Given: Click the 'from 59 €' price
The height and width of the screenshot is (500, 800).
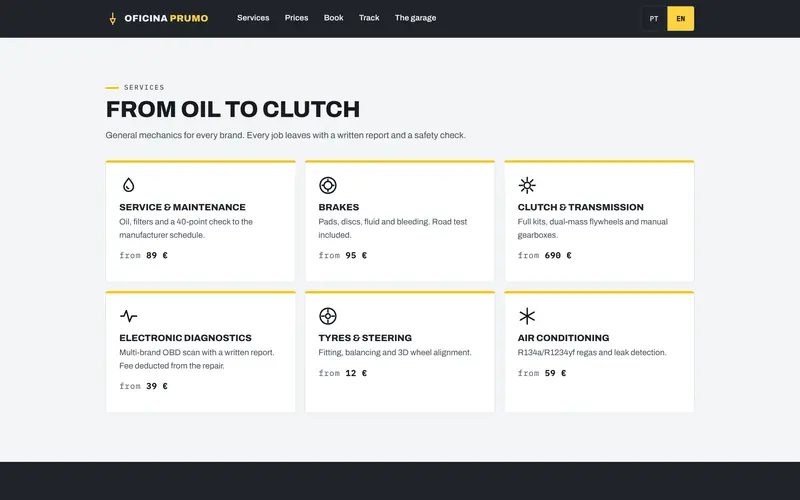Looking at the screenshot, I should (542, 373).
